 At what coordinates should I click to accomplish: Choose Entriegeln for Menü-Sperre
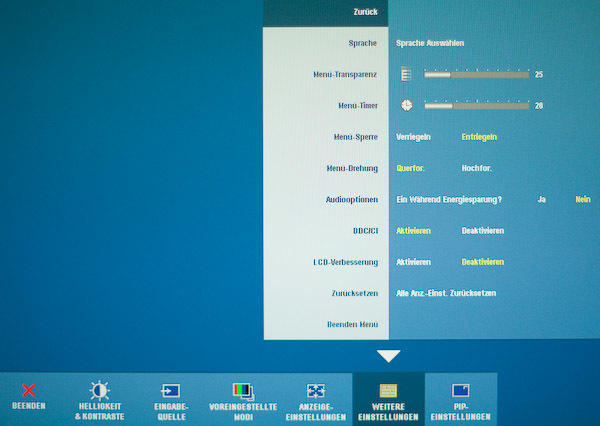tap(479, 137)
